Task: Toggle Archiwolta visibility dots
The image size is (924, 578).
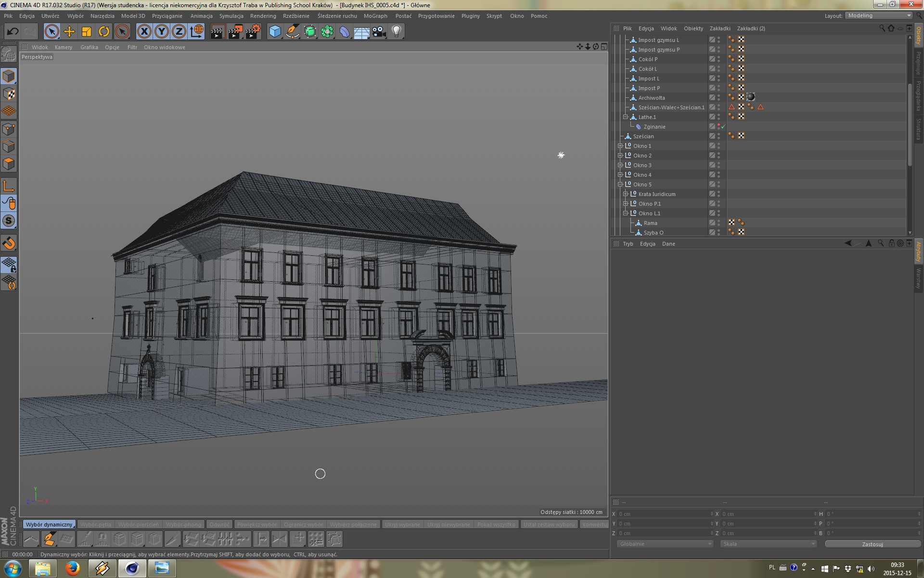Action: click(x=719, y=98)
